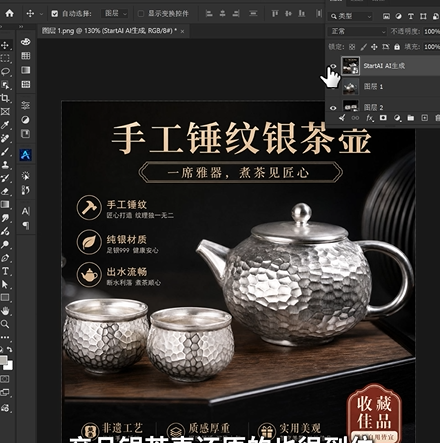This screenshot has width=440, height=443.
Task: Open the Edit Toolbar three-dots menu
Action: click(5, 337)
